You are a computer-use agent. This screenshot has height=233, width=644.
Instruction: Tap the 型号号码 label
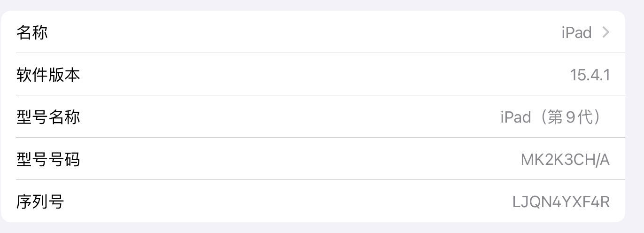pos(48,159)
